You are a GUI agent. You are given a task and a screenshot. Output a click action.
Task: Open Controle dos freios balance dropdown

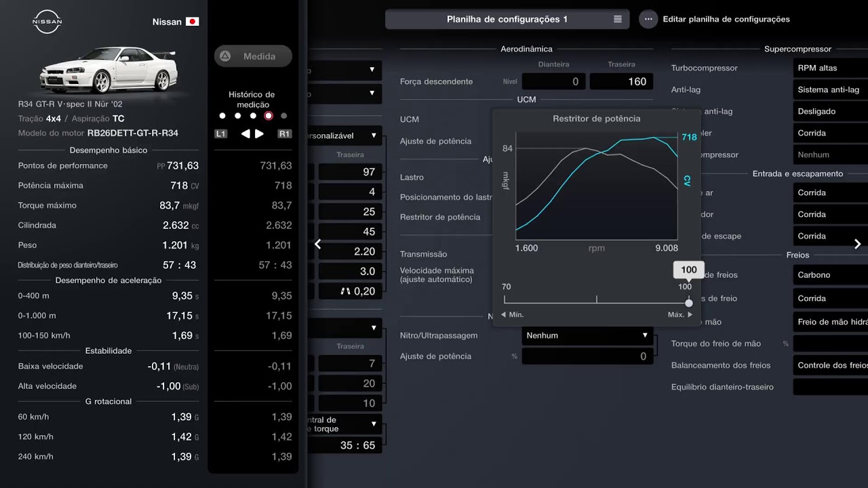[x=830, y=365]
